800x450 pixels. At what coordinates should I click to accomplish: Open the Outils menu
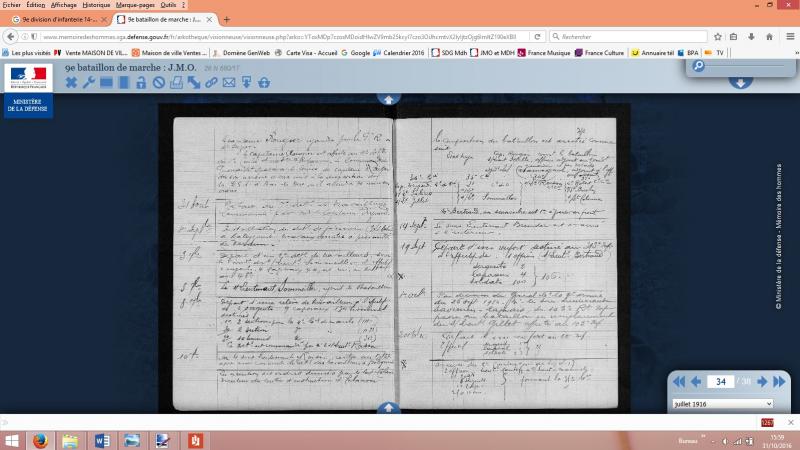(168, 5)
